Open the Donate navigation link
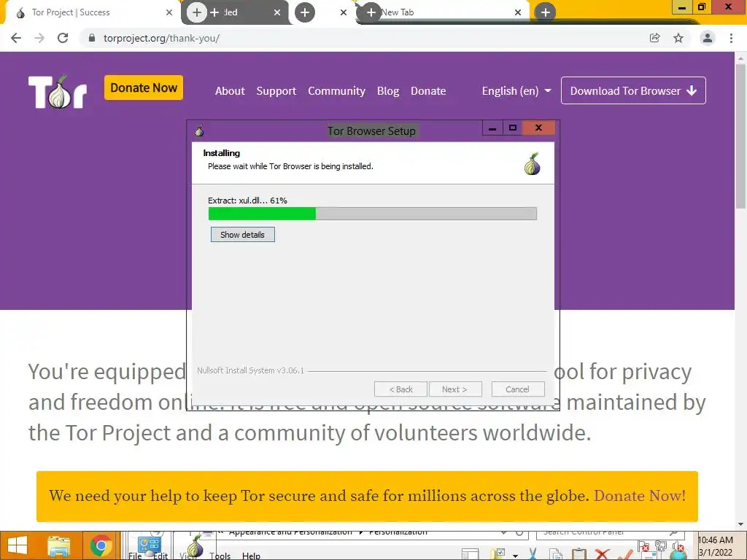 [x=428, y=91]
